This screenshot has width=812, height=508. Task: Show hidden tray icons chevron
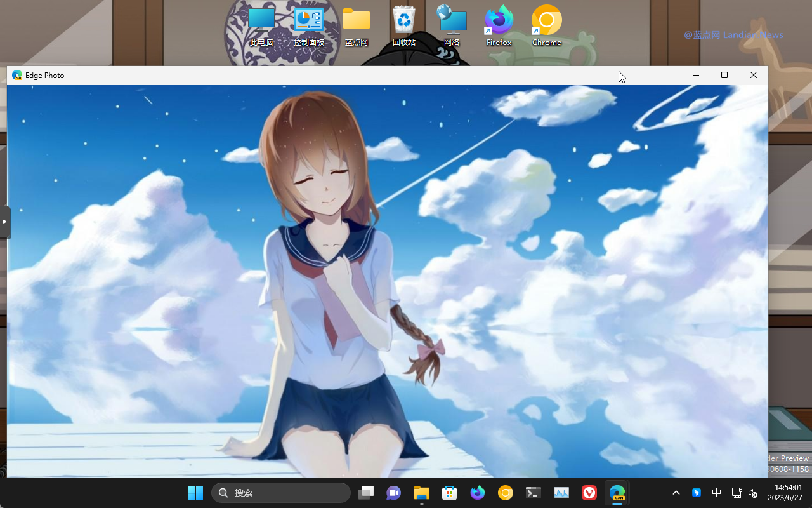(676, 493)
